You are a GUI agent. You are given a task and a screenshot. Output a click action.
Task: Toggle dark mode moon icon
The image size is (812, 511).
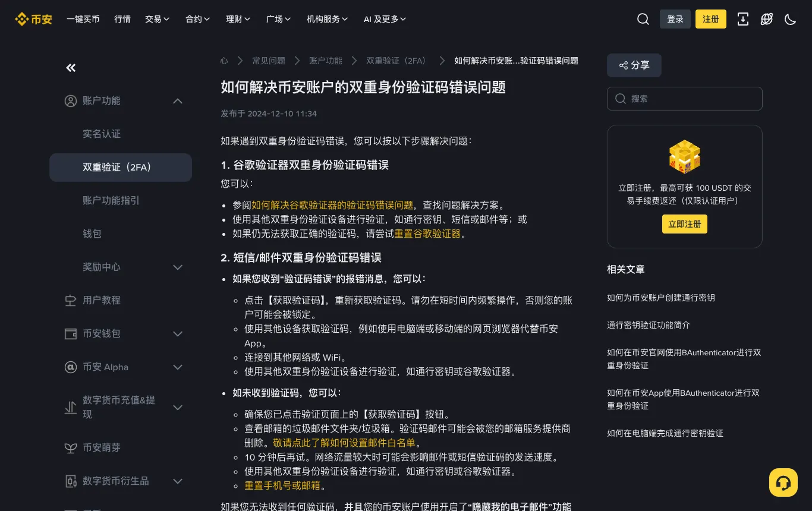coord(790,19)
